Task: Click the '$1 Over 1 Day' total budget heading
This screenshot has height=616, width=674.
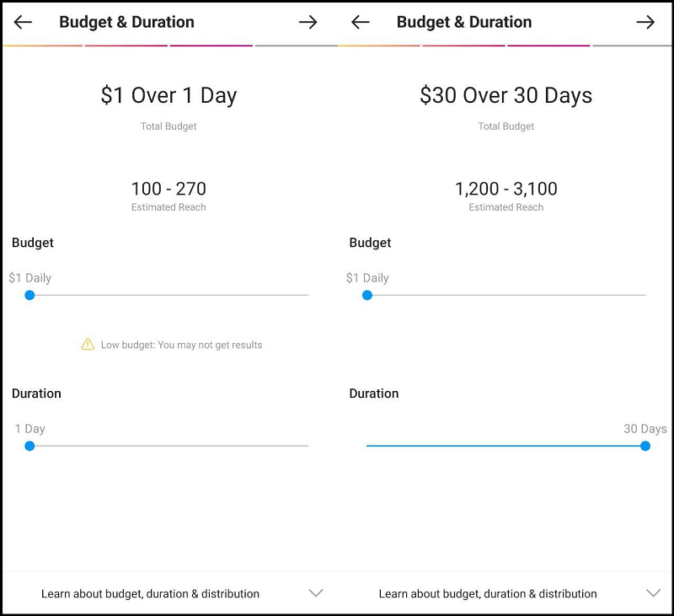Action: [168, 95]
